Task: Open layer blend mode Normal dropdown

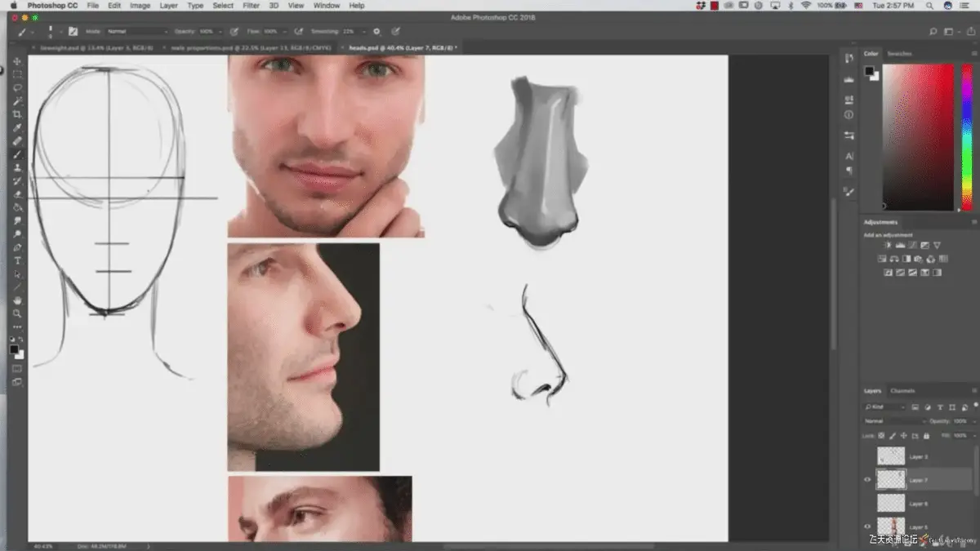Action: [x=894, y=421]
